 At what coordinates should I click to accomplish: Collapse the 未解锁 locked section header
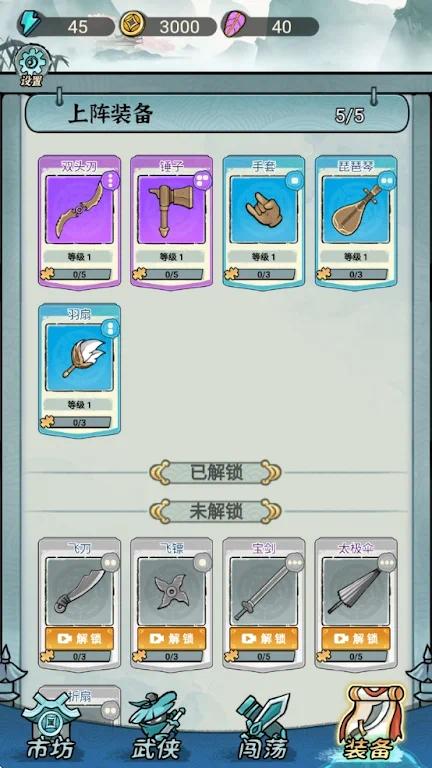tap(216, 511)
